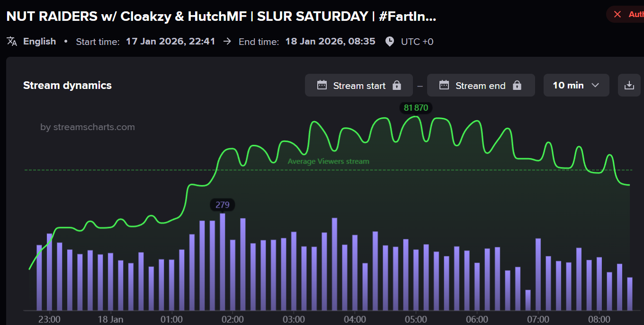Click the '05:00' axis label

point(416,319)
